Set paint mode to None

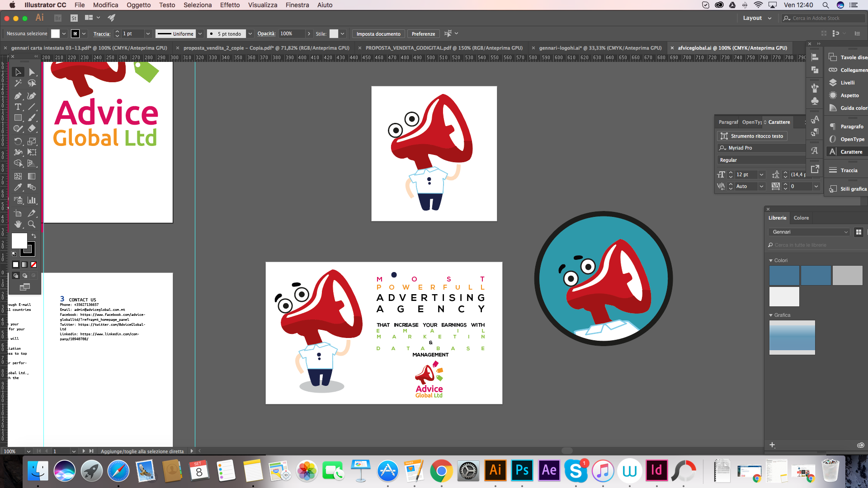coord(33,265)
